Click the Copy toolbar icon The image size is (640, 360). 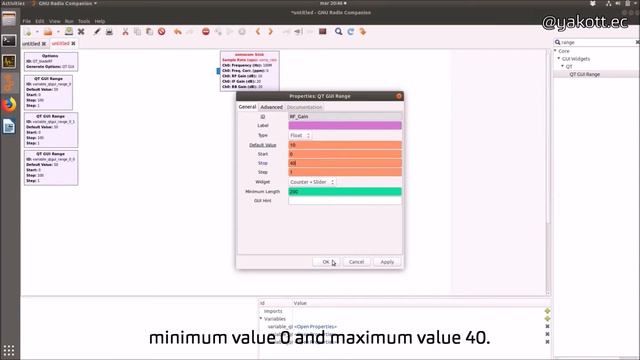pos(138,31)
